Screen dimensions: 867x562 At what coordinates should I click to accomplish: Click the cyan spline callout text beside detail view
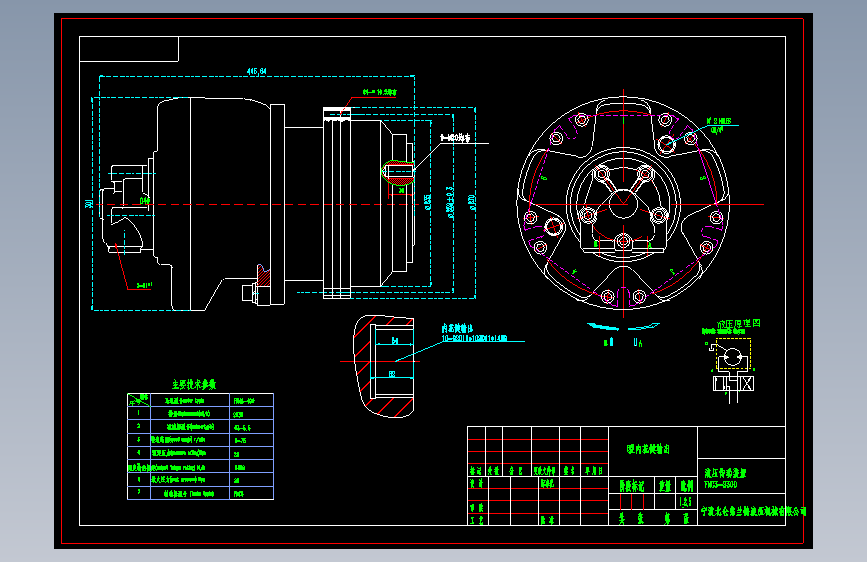[x=474, y=334]
